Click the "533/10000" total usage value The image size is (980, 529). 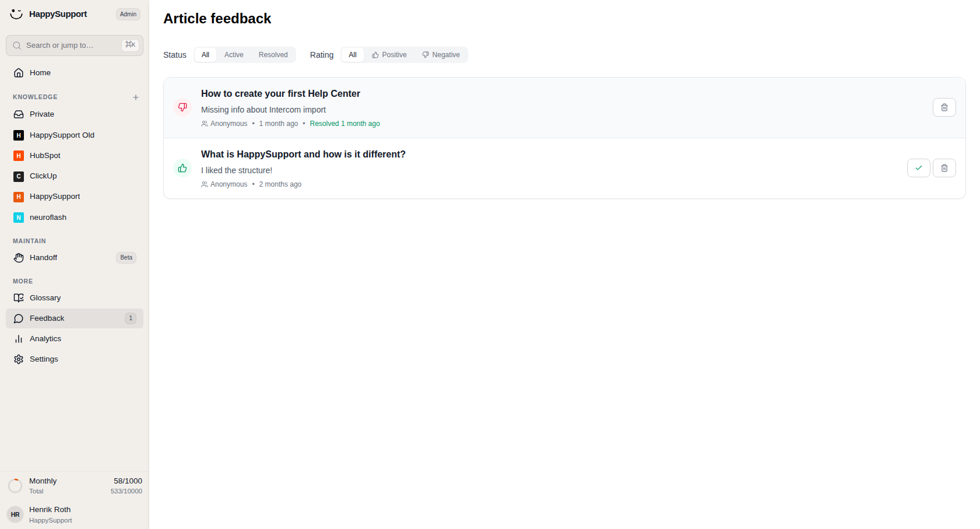coord(127,491)
